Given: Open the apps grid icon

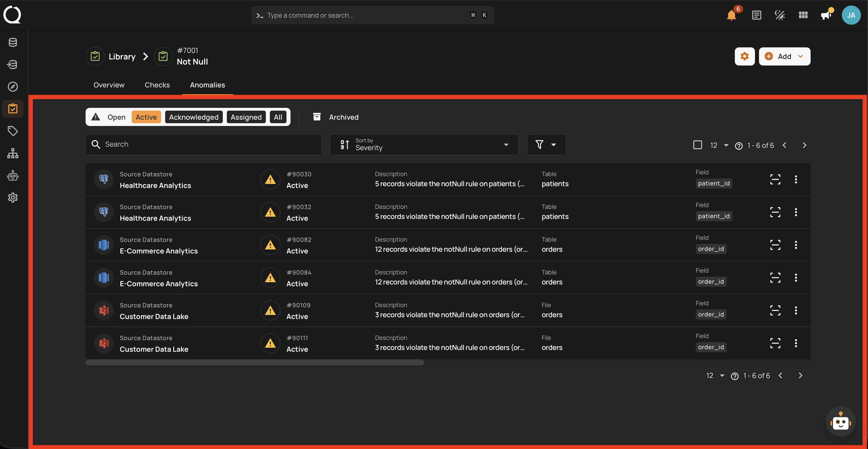Looking at the screenshot, I should (803, 15).
